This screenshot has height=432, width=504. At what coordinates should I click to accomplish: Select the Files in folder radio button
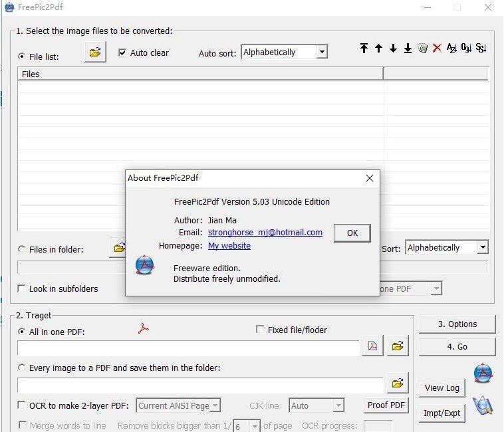pos(21,249)
